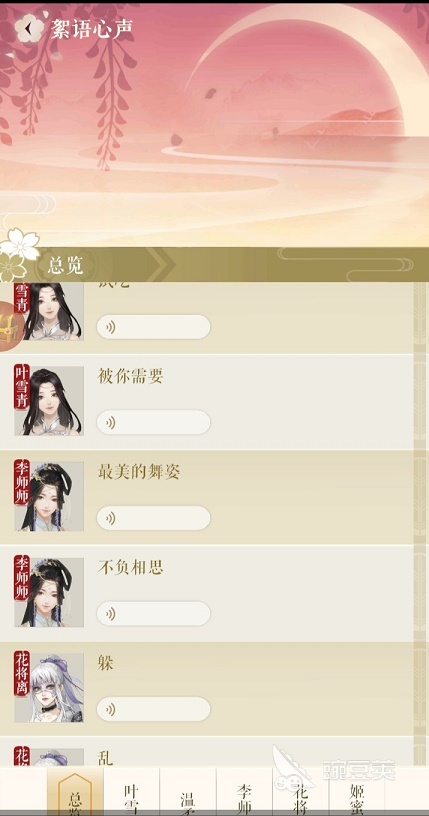Play the voice clip for 躲
This screenshot has width=429, height=816.
coord(154,709)
